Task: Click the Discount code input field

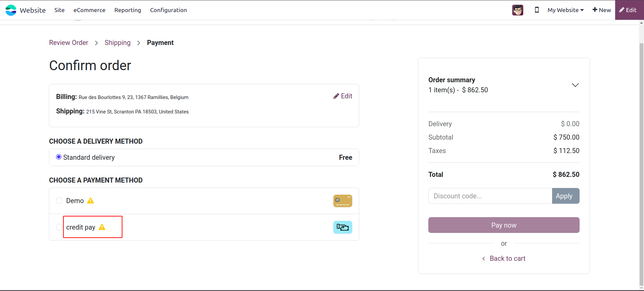Action: (x=490, y=196)
